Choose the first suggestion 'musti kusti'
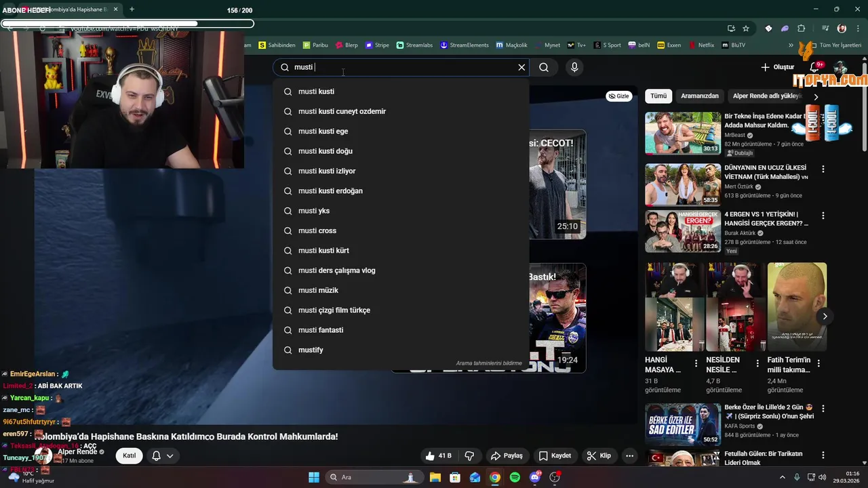Viewport: 868px width, 488px height. pyautogui.click(x=401, y=91)
